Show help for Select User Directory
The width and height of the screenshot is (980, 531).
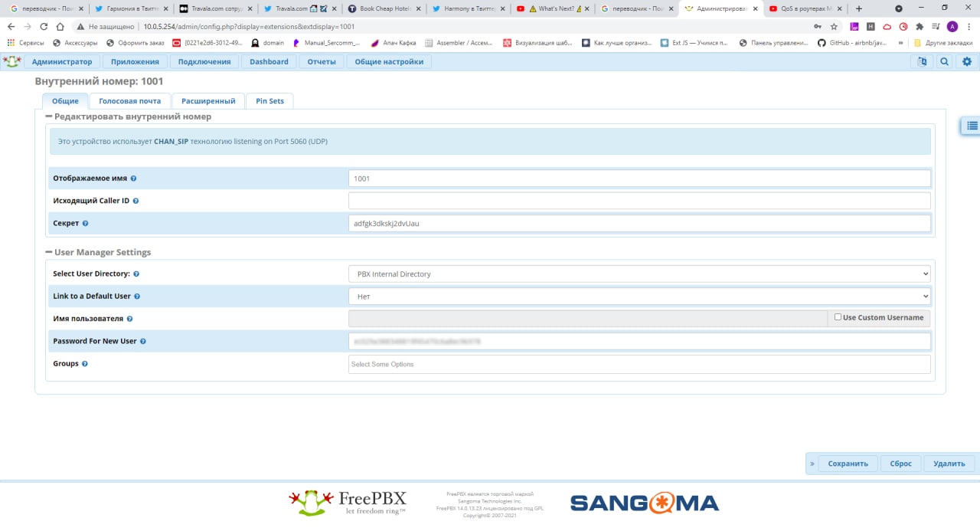coord(136,274)
